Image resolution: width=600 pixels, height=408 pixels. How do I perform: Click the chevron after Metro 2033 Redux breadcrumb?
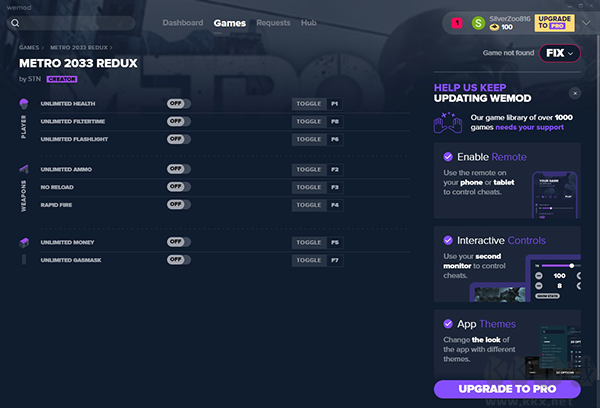click(111, 47)
